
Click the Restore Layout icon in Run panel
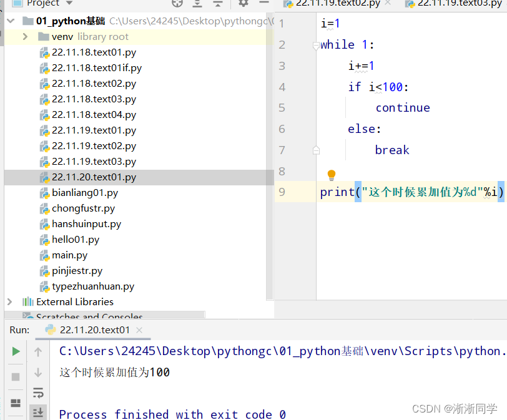tap(16, 403)
